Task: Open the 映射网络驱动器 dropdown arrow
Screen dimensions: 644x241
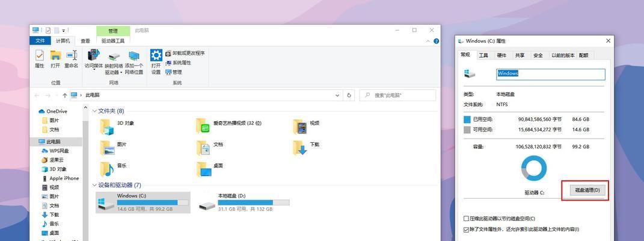Action: point(121,72)
